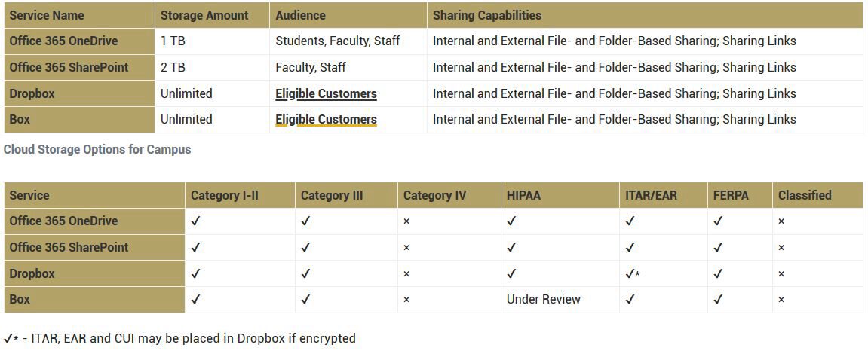The width and height of the screenshot is (868, 360).
Task: Click the Box FERPA checkmark
Action: pyautogui.click(x=717, y=300)
